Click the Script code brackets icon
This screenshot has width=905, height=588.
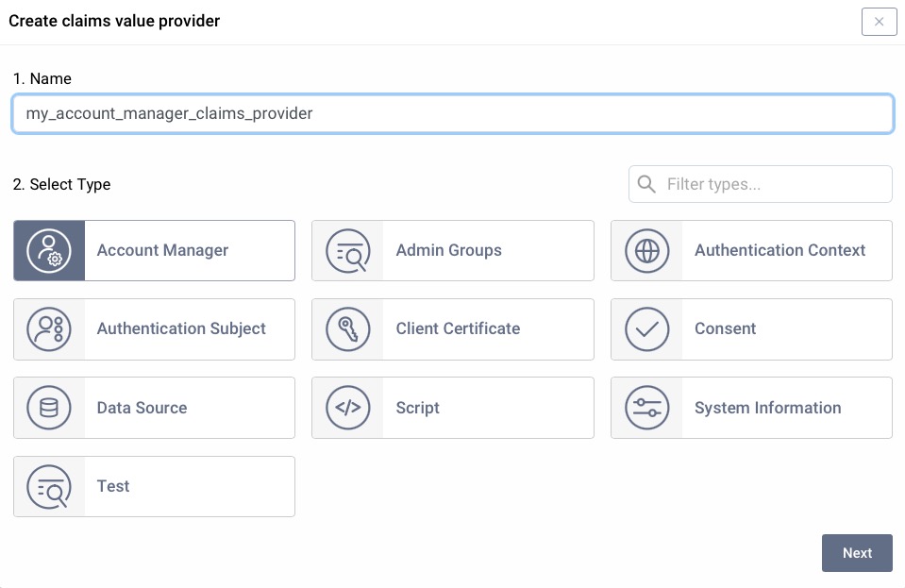pos(348,408)
